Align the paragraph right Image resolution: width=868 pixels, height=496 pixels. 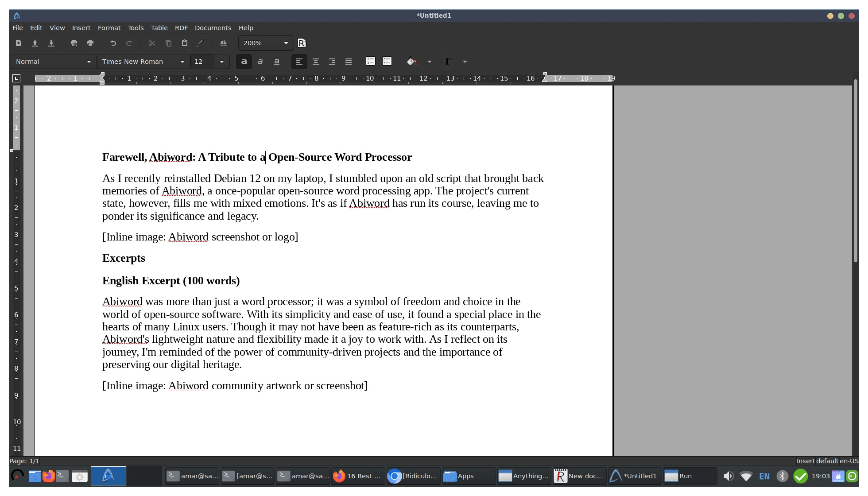click(332, 62)
